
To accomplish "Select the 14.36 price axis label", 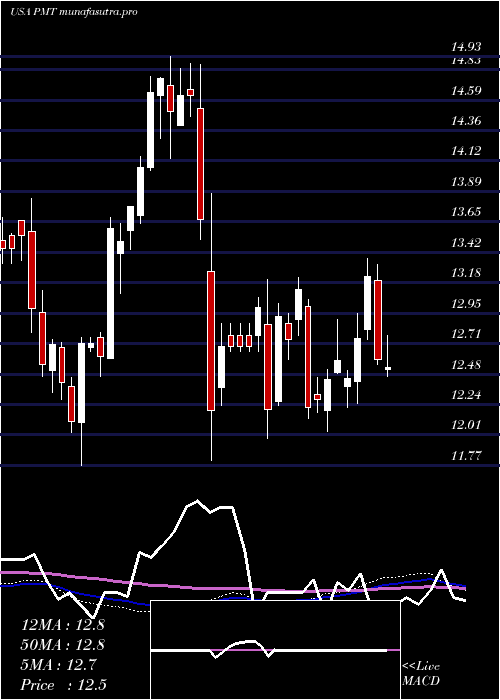I will coord(466,121).
